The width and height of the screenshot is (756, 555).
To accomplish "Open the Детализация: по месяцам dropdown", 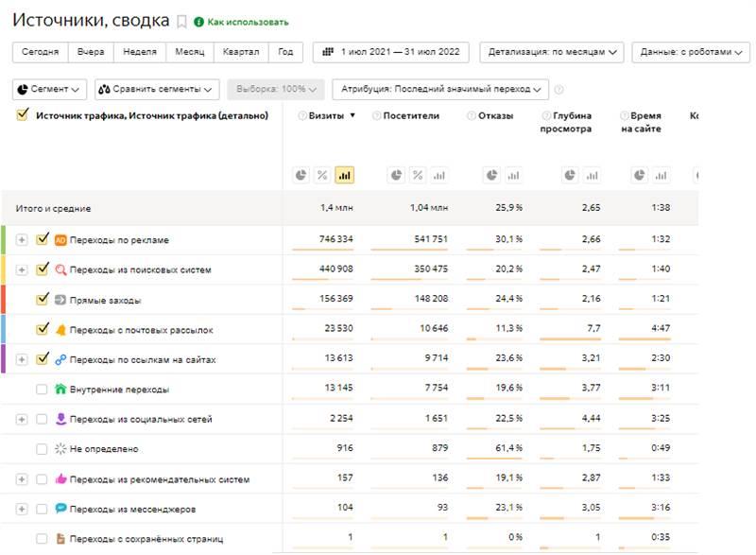I will [x=552, y=52].
